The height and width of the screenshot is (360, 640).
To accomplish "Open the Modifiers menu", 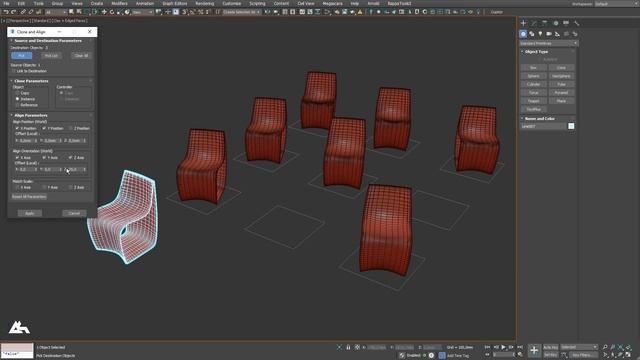I will coord(119,3).
